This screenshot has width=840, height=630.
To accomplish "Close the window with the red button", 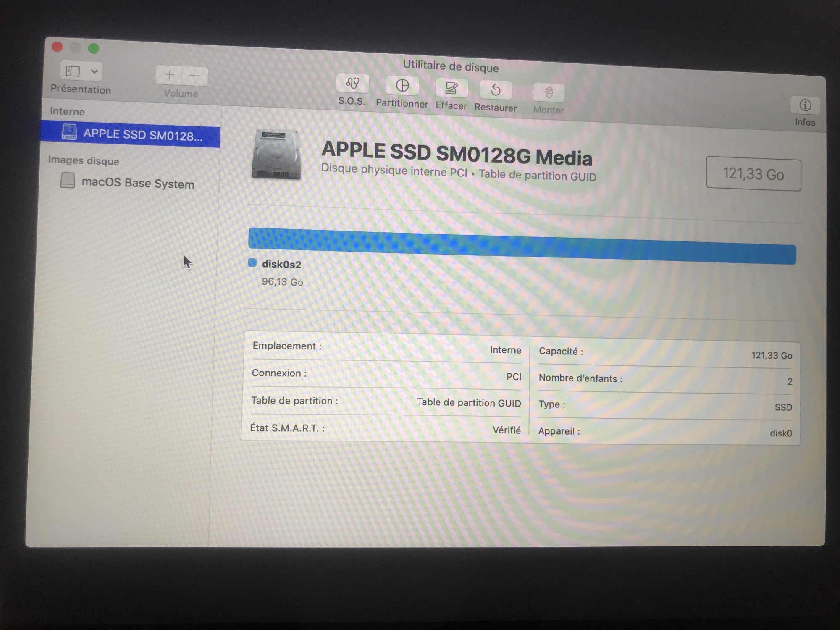I will tap(57, 47).
